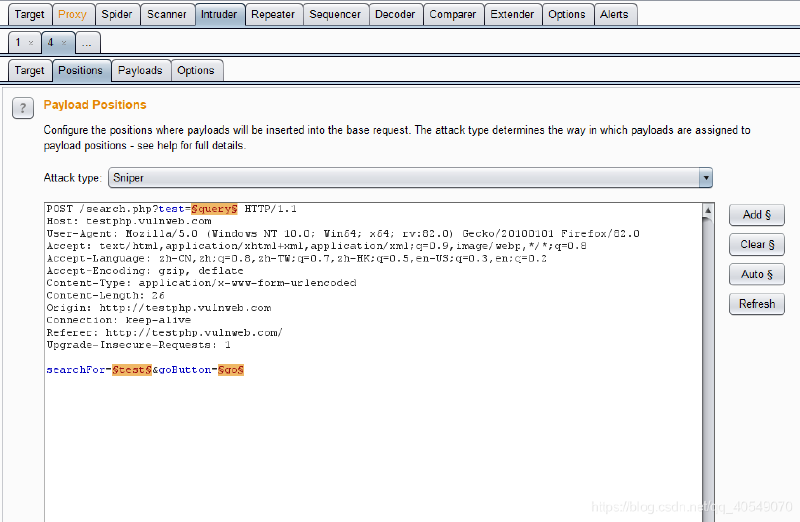Go to the Repeater tab
Screen dimensions: 800x522
pos(273,14)
